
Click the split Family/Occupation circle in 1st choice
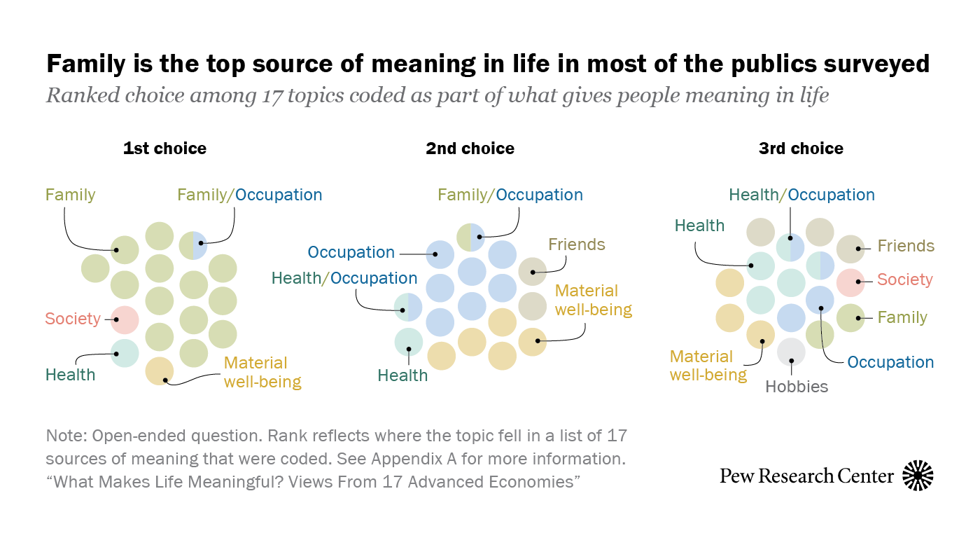click(x=193, y=245)
